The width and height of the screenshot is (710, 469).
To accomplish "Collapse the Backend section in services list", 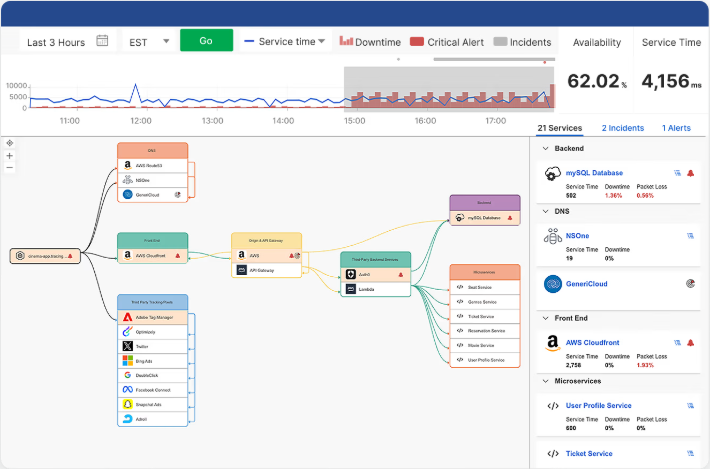I will (546, 148).
